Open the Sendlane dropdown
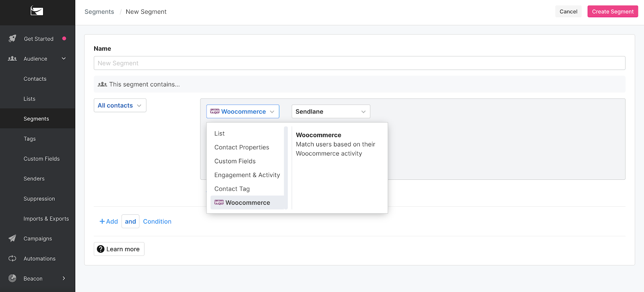The width and height of the screenshot is (644, 292). coord(331,111)
